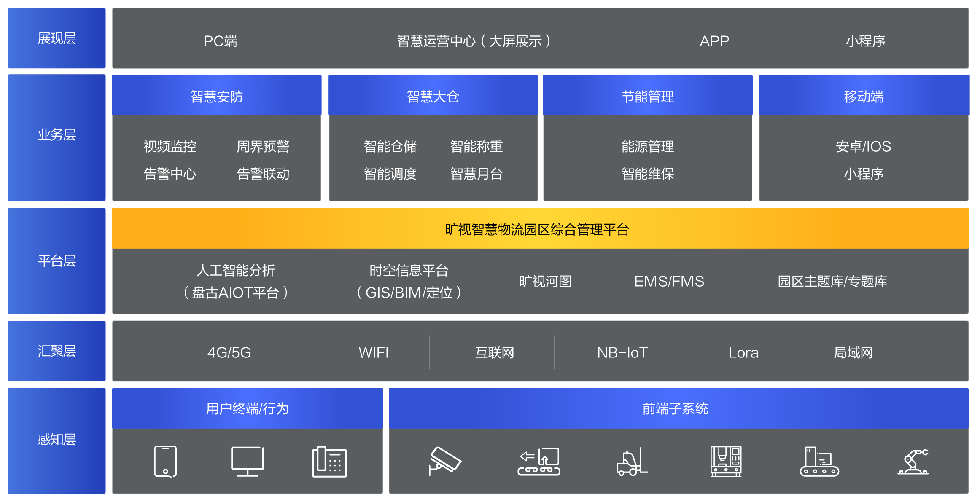Select the weighing conveyor belt icon
This screenshot has width=980, height=502.
[819, 462]
